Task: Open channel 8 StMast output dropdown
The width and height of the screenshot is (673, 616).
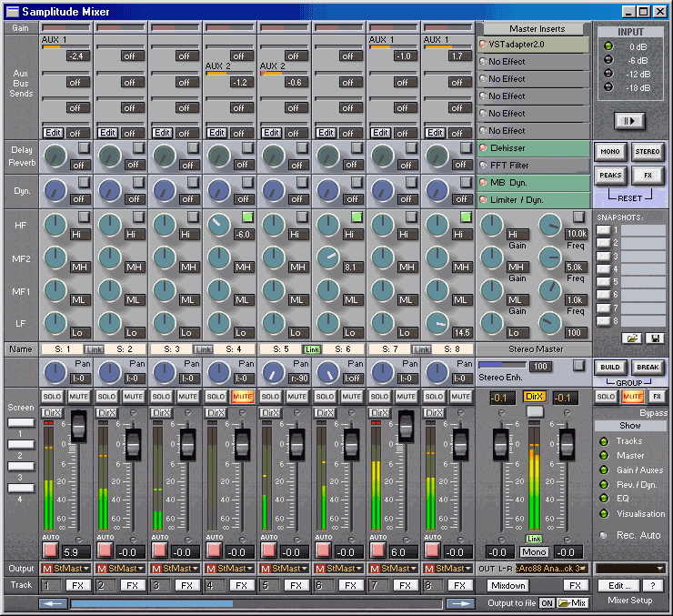Action: click(447, 569)
